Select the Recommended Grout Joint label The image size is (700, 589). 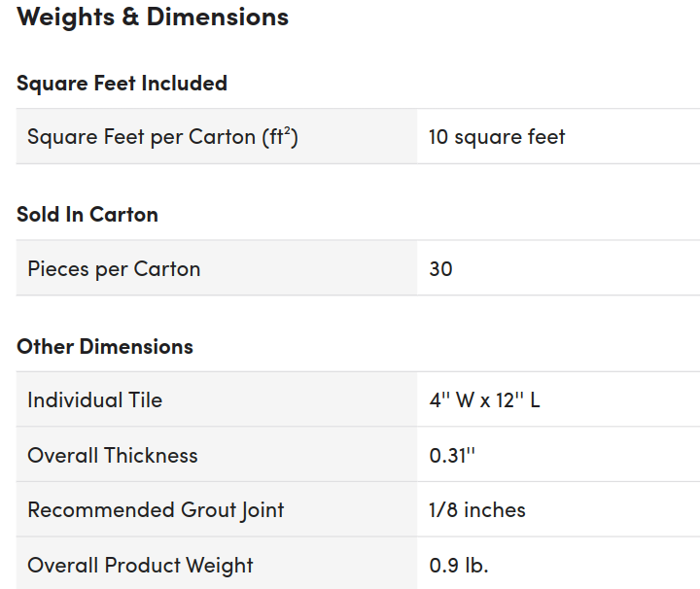(156, 510)
